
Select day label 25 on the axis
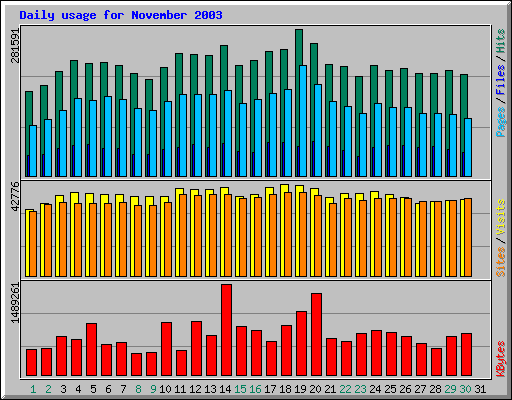(390, 389)
